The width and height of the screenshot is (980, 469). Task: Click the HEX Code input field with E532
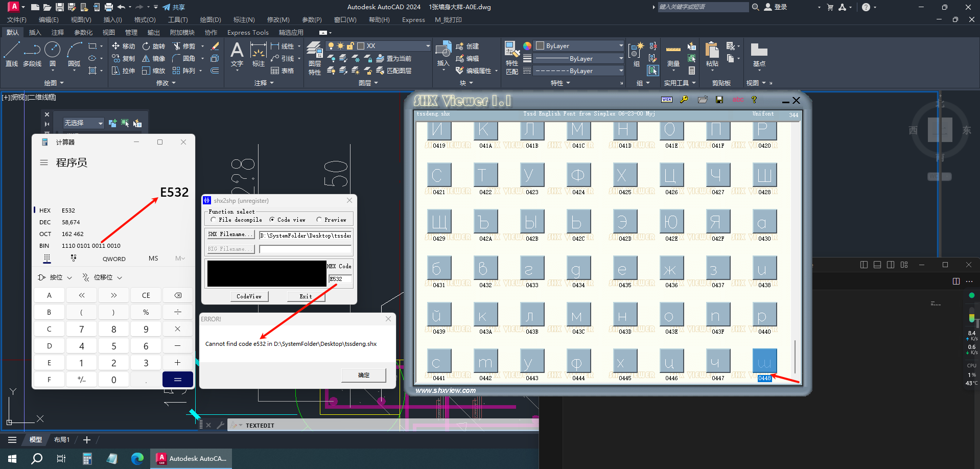[340, 279]
